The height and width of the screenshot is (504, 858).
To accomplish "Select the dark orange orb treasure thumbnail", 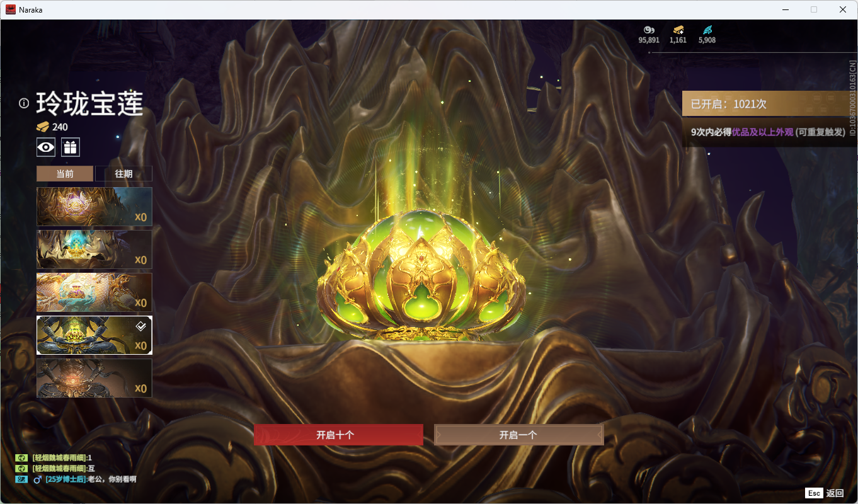I will click(94, 378).
